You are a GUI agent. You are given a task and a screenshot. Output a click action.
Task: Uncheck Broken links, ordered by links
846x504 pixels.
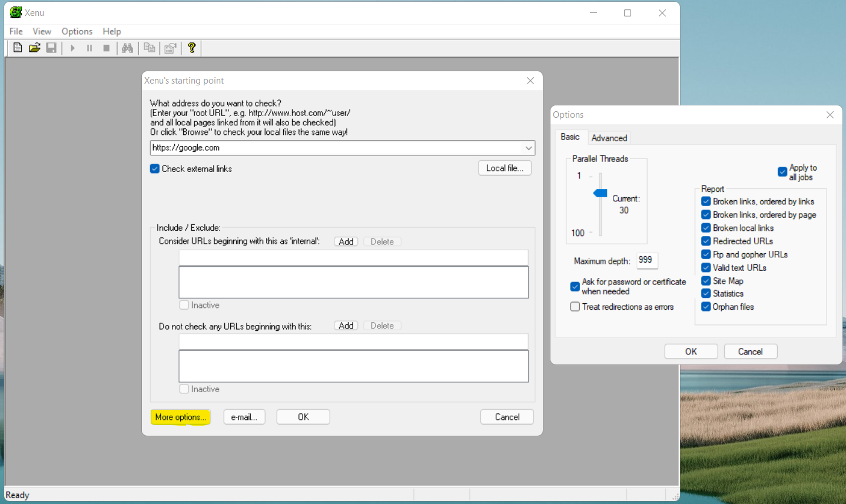coord(706,201)
